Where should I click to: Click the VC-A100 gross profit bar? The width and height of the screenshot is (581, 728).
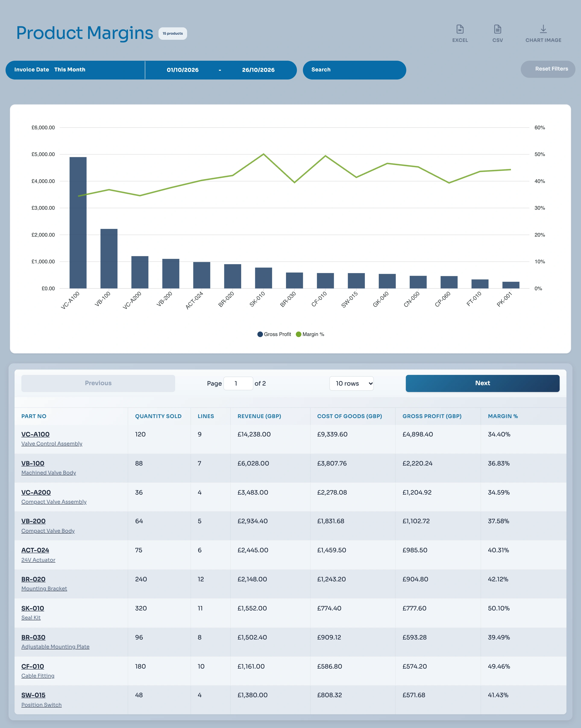(x=78, y=223)
